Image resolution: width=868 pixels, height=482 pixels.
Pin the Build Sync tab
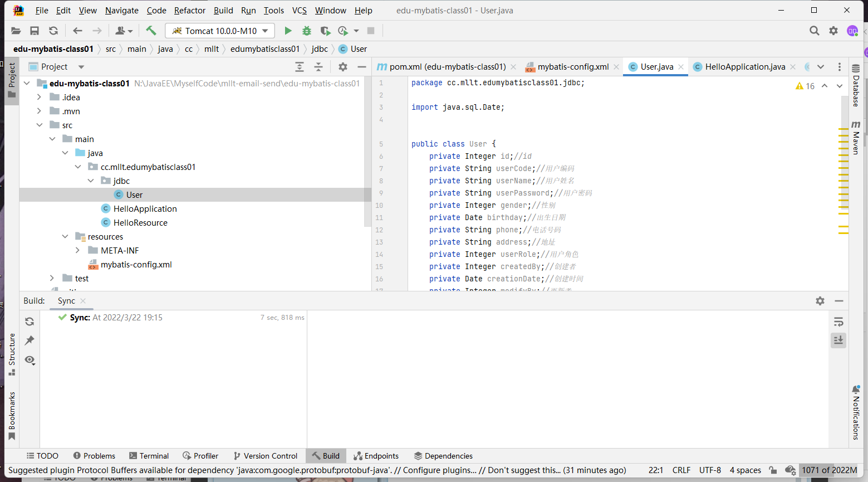(30, 340)
